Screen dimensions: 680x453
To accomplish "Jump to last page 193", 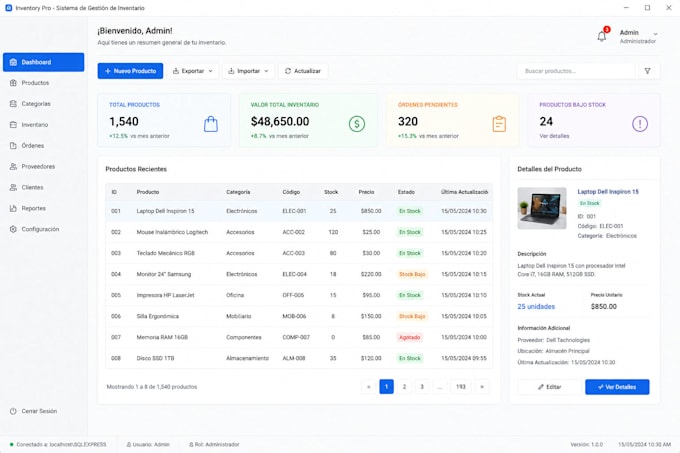I will [461, 387].
